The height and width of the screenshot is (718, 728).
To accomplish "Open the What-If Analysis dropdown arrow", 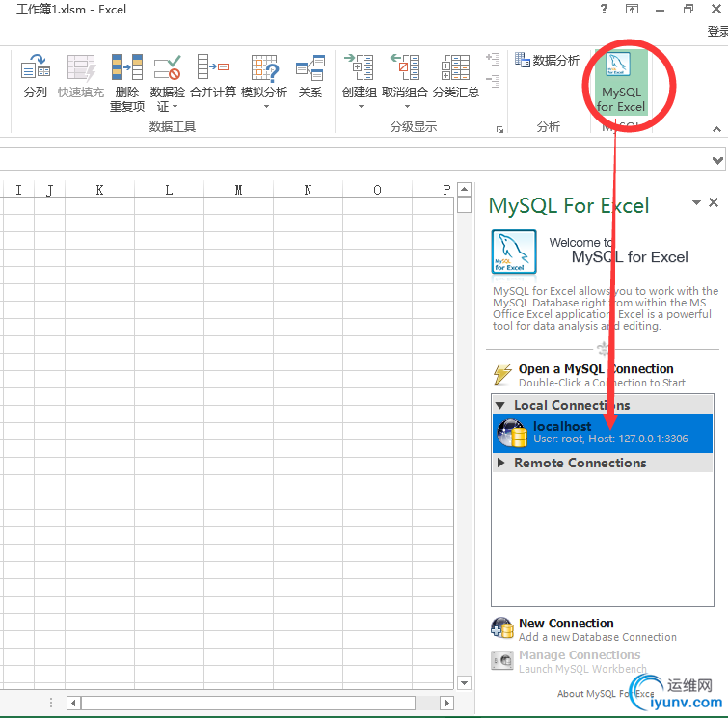I will point(266,107).
